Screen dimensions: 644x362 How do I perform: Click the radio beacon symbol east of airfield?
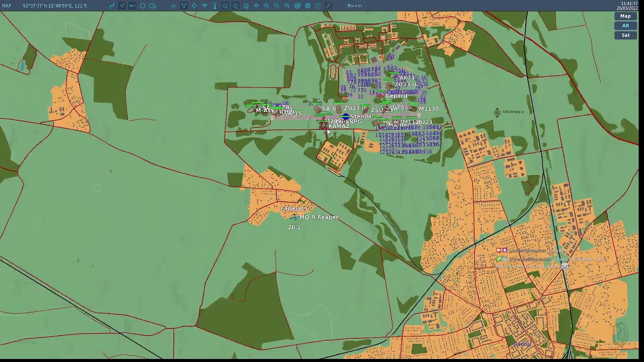click(497, 112)
